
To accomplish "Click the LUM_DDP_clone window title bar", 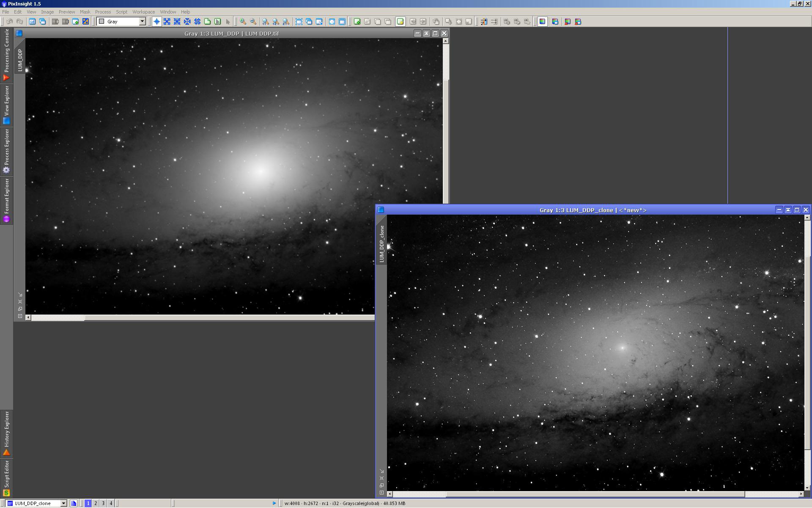I will point(593,210).
